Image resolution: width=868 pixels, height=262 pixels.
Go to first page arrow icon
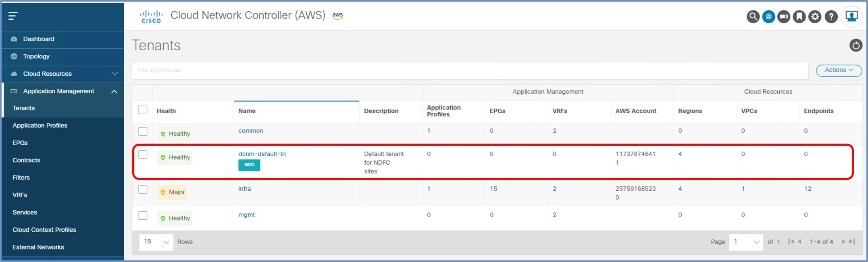pos(791,241)
